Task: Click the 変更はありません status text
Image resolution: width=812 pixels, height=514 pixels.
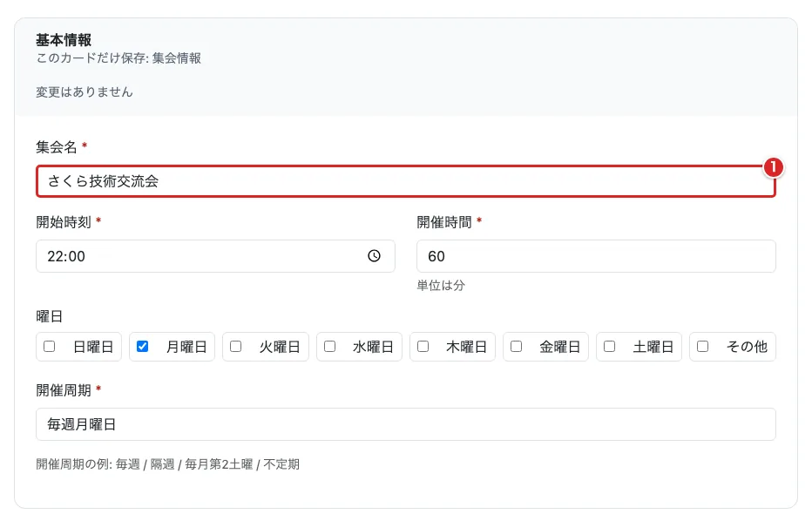Action: [85, 92]
